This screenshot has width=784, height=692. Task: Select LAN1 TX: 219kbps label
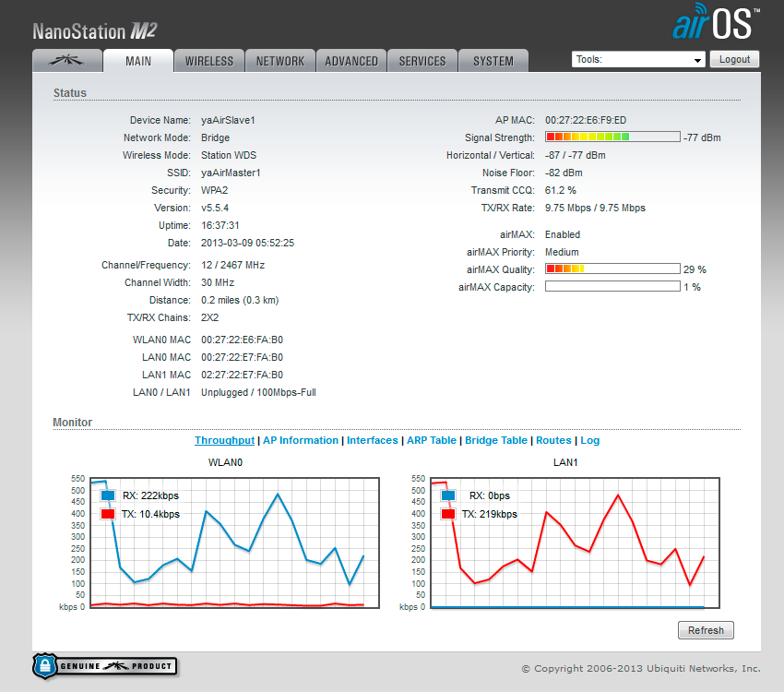click(490, 514)
